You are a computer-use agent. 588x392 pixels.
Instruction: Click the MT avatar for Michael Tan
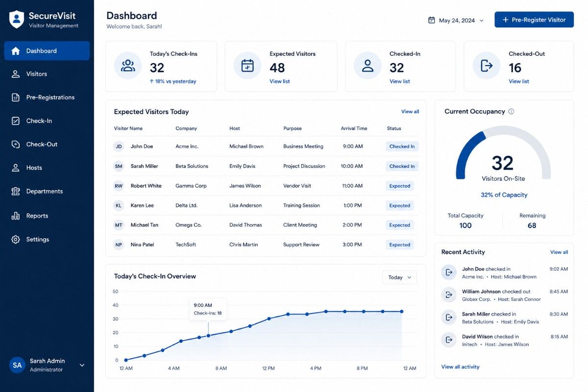tap(119, 225)
